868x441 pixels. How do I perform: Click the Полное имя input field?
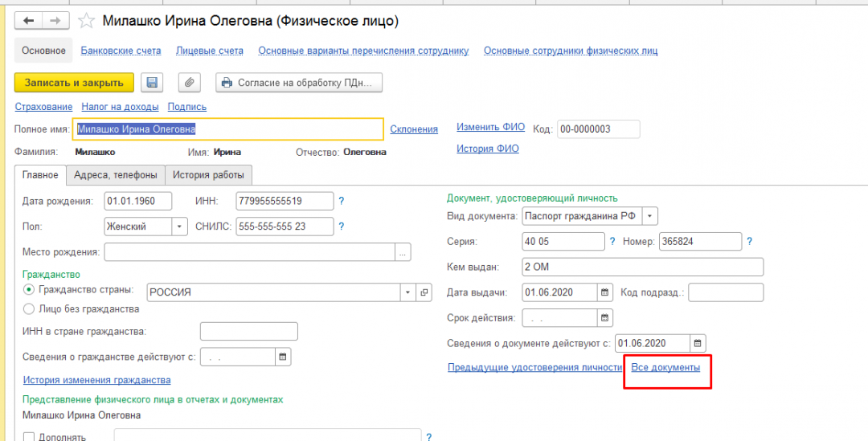(x=228, y=129)
